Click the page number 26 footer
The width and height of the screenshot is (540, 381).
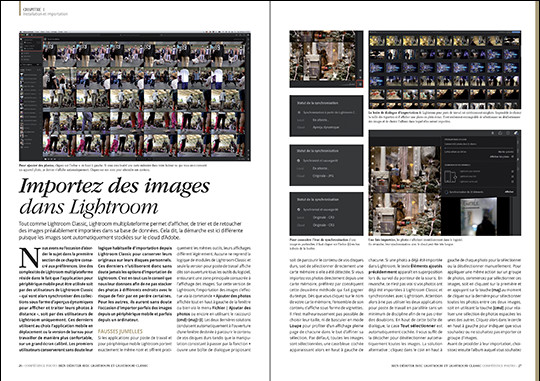tap(21, 365)
